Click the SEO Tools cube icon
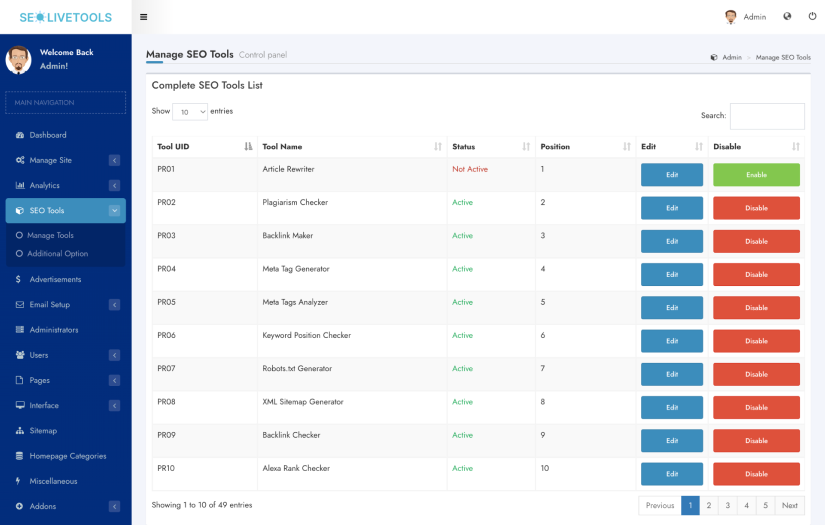825x525 pixels. point(20,210)
